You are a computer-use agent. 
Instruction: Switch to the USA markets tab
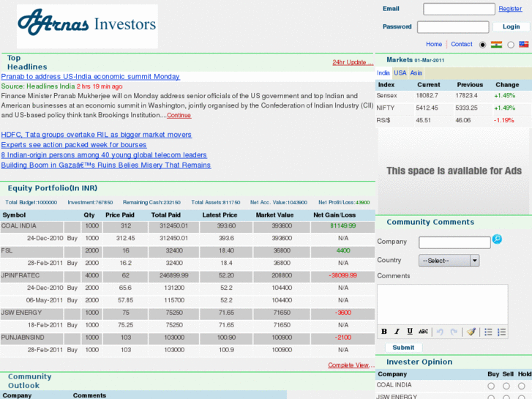(x=400, y=73)
